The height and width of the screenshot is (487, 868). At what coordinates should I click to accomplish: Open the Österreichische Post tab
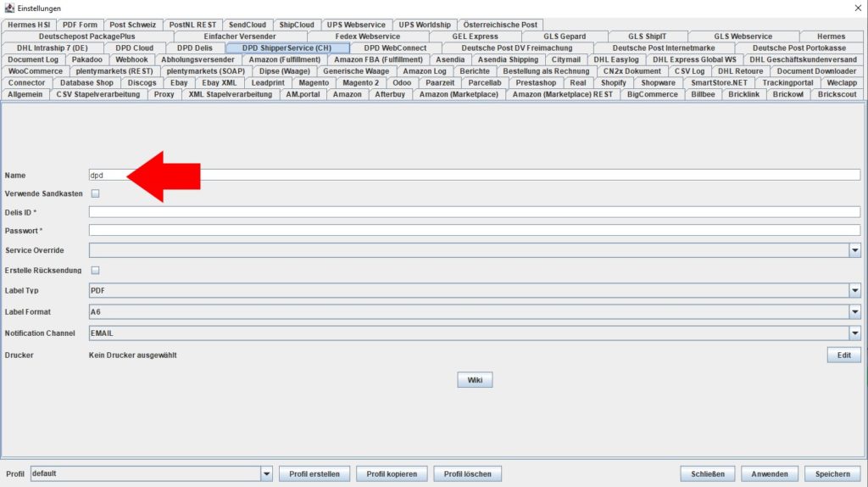(500, 25)
